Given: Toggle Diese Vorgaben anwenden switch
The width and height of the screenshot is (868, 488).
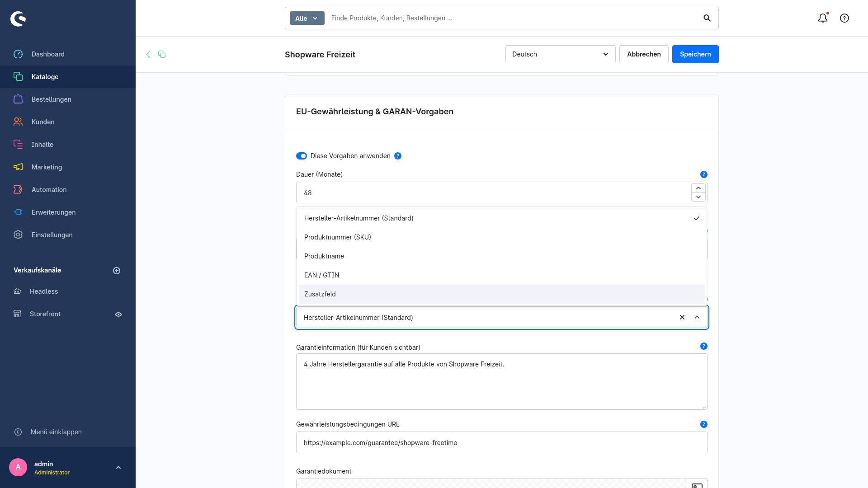Looking at the screenshot, I should tap(302, 156).
